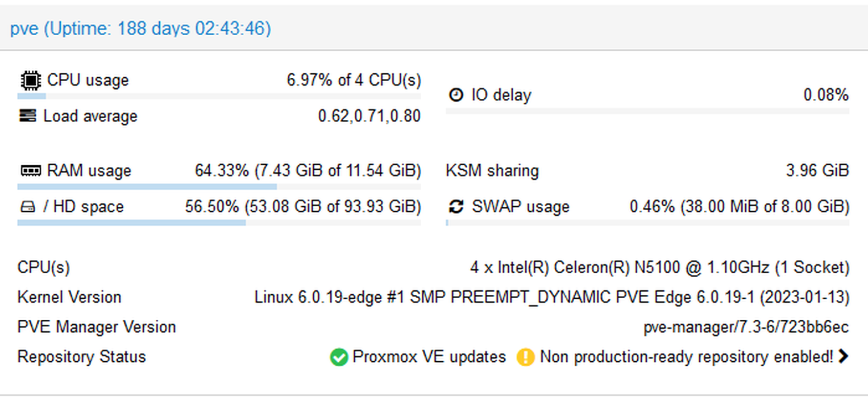Click the Proxmox VE updates status text
The image size is (868, 397).
click(429, 357)
